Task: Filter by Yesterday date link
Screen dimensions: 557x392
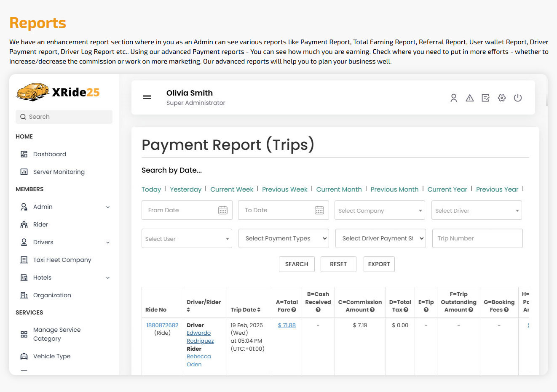Action: (x=186, y=189)
